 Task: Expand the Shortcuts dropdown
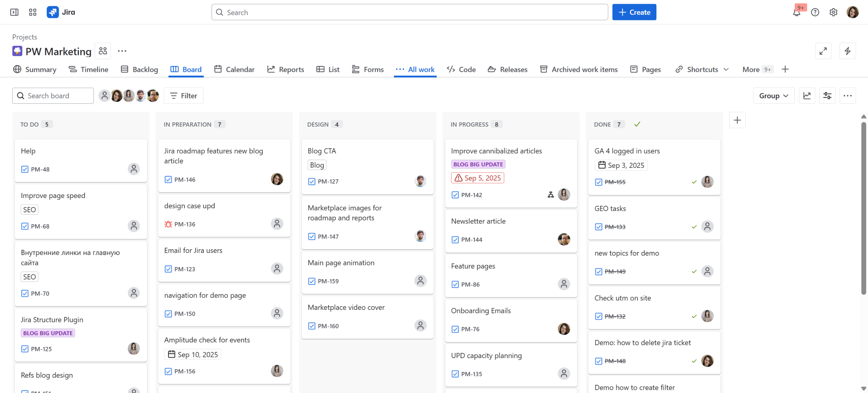point(702,70)
